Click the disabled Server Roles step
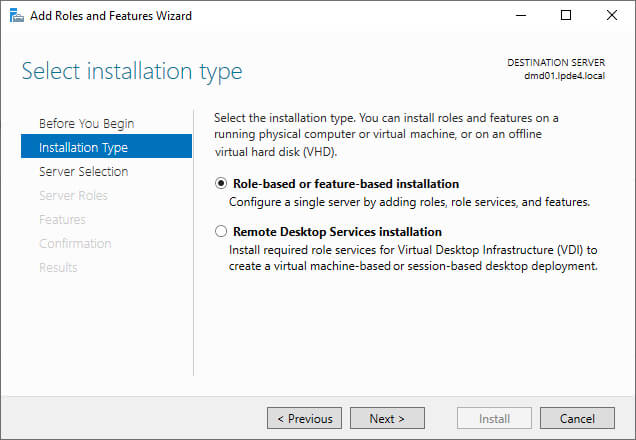The width and height of the screenshot is (636, 440). point(73,195)
